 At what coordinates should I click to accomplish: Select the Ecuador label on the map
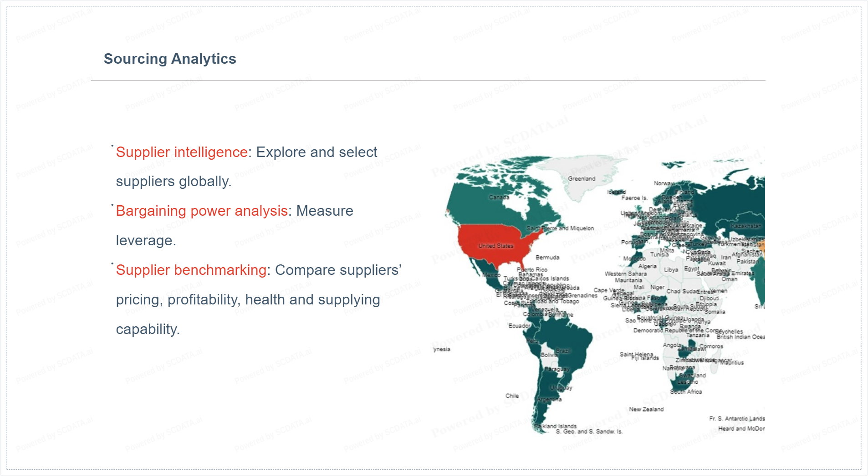519,326
